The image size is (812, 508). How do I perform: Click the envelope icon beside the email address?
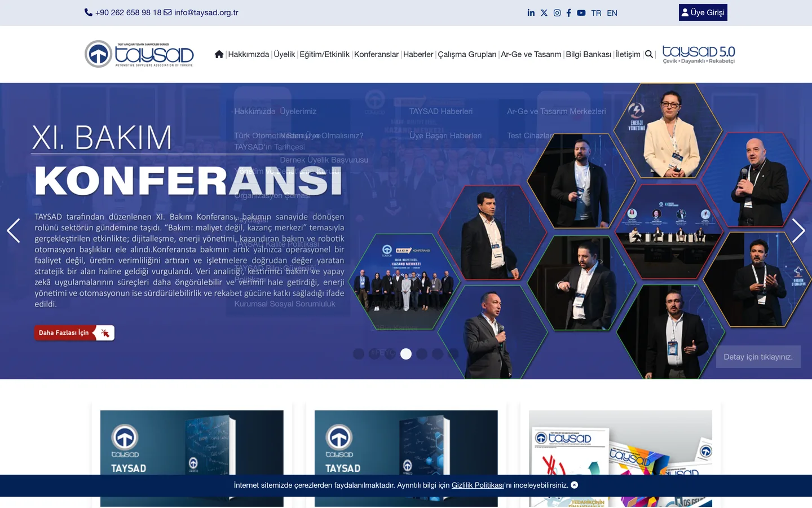click(x=167, y=12)
